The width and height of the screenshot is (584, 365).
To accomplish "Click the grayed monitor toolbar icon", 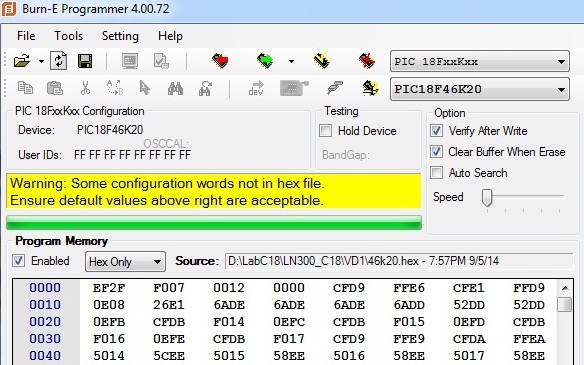I will pos(130,61).
